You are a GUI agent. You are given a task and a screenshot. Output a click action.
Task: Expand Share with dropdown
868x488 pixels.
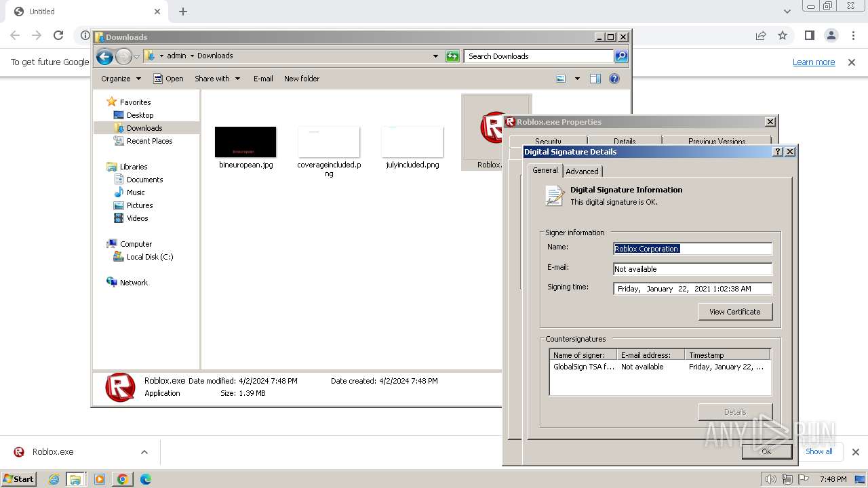(x=217, y=79)
